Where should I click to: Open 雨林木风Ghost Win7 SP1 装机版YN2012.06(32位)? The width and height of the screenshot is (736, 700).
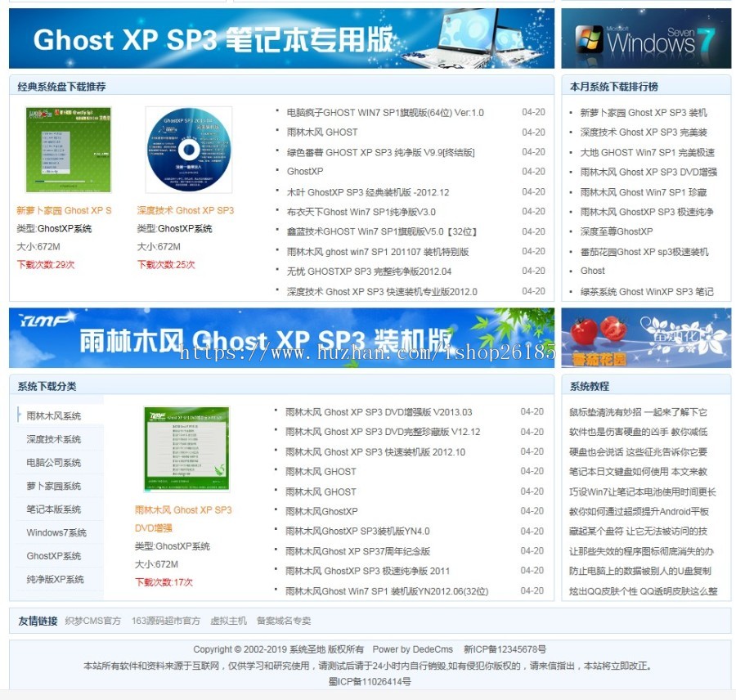coord(387,591)
